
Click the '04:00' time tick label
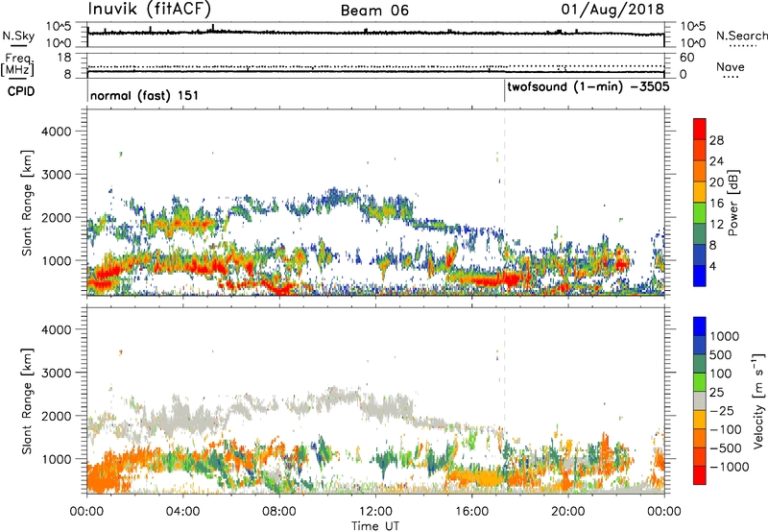tap(182, 512)
